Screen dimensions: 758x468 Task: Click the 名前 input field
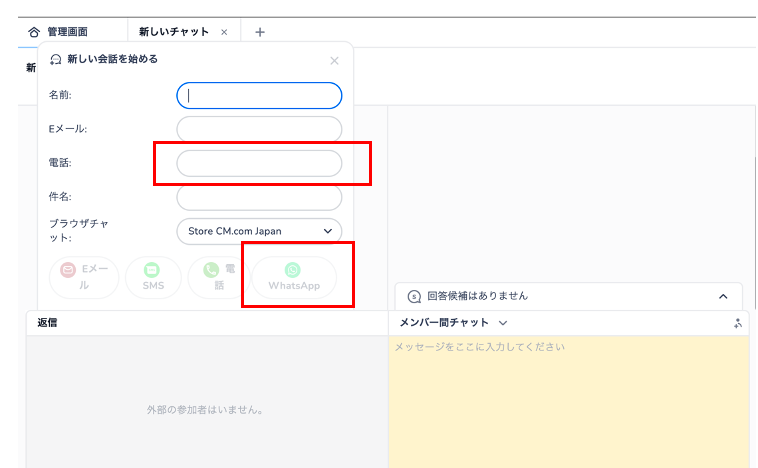coord(259,95)
